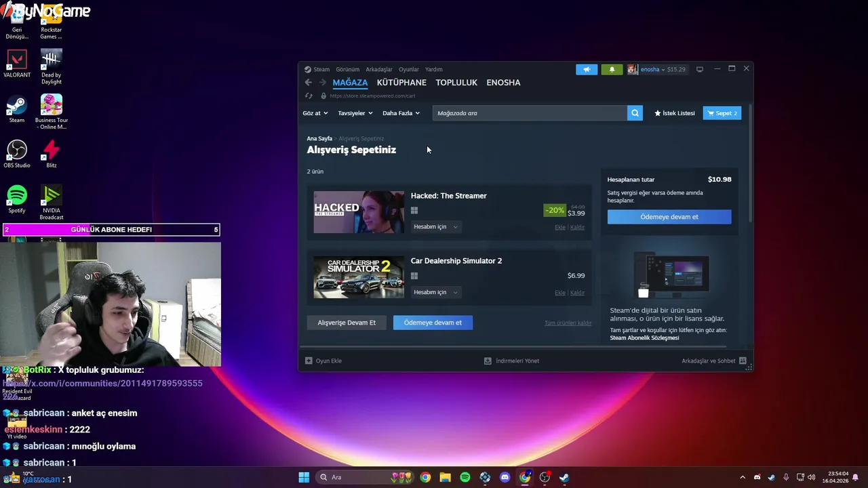Open İstek Listesi wishlist
The width and height of the screenshot is (868, 488).
[675, 113]
